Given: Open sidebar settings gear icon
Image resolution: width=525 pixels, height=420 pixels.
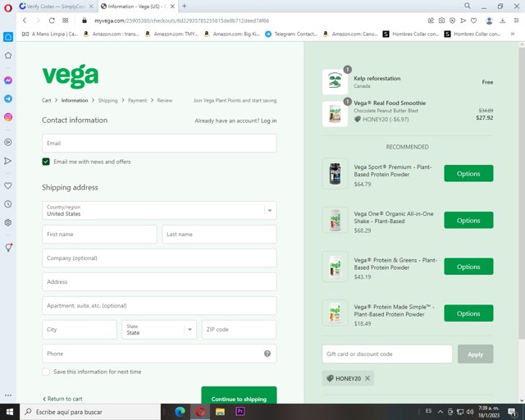Looking at the screenshot, I should pyautogui.click(x=8, y=223).
